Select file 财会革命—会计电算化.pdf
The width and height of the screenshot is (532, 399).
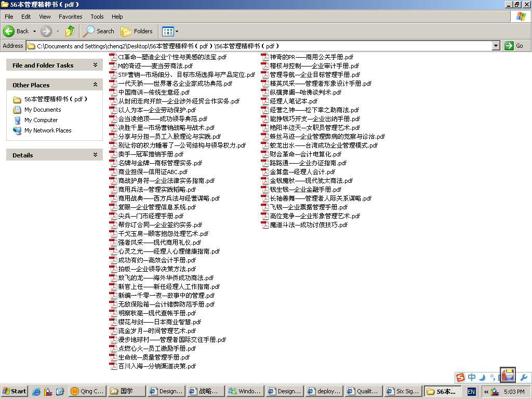[305, 154]
